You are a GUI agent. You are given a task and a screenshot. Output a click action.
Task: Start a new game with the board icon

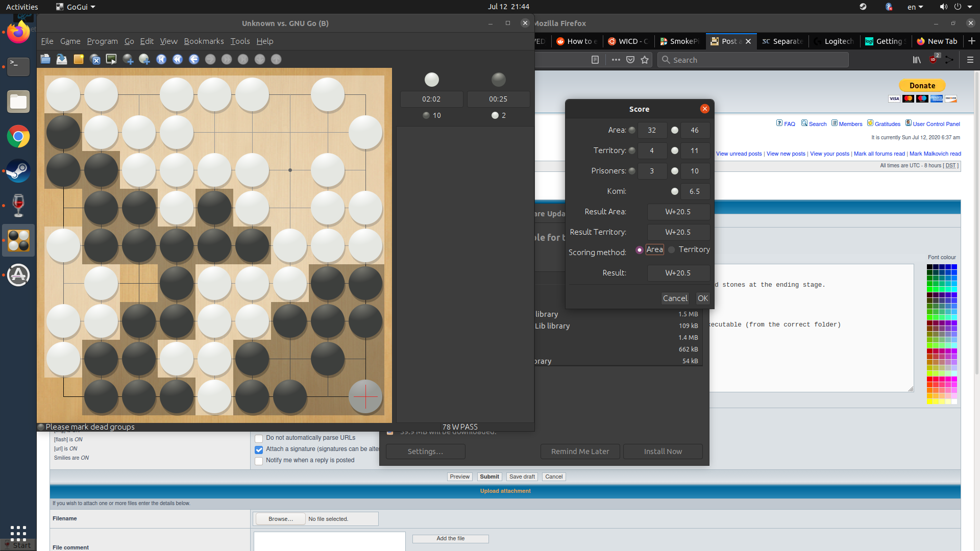tap(79, 59)
